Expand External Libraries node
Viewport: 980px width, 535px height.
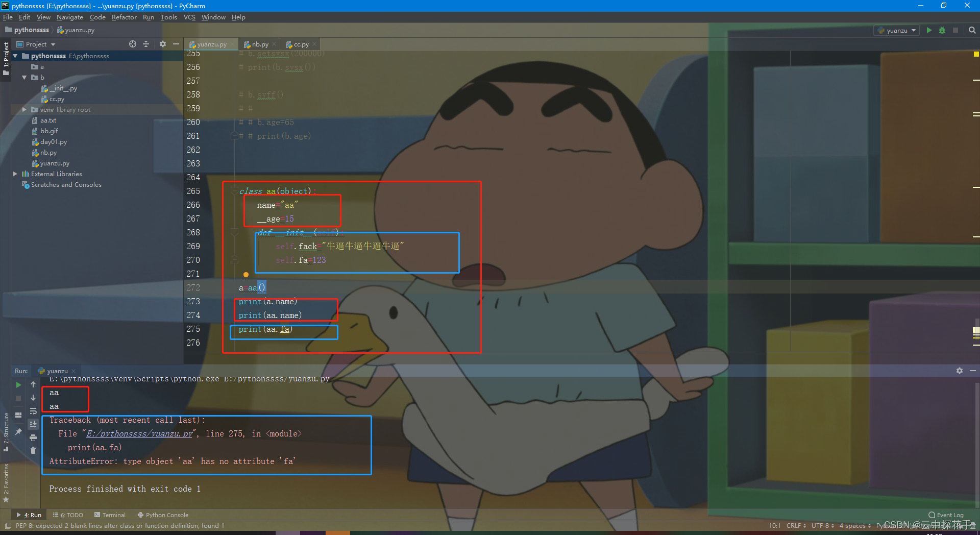[x=15, y=174]
